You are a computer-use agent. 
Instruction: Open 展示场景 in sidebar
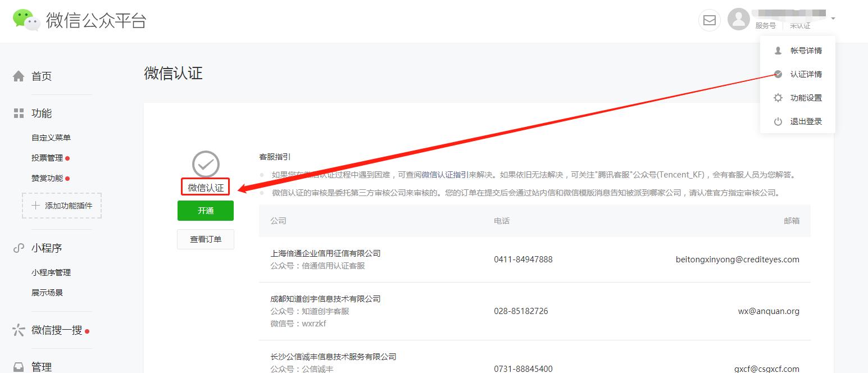click(x=47, y=293)
